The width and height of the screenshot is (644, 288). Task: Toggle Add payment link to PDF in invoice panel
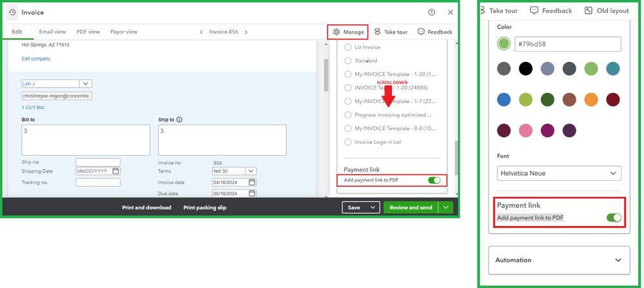[x=434, y=180]
